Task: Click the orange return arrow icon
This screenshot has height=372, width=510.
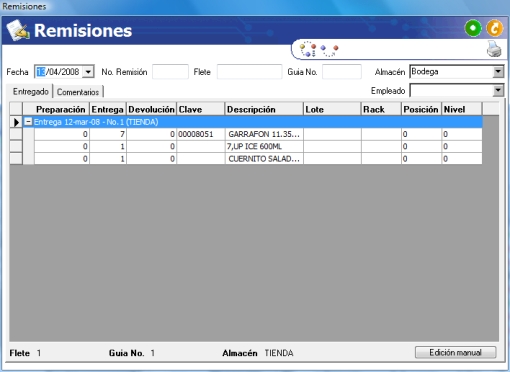Action: pos(495,28)
